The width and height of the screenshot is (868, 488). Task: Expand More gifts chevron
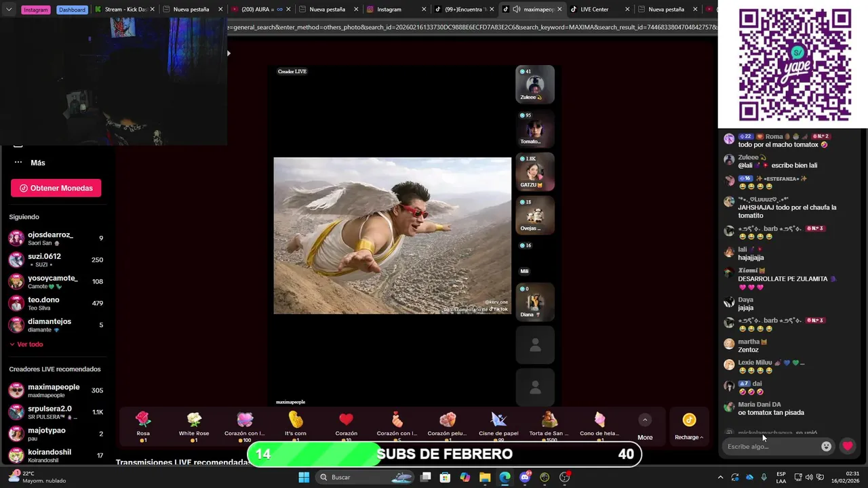point(645,420)
